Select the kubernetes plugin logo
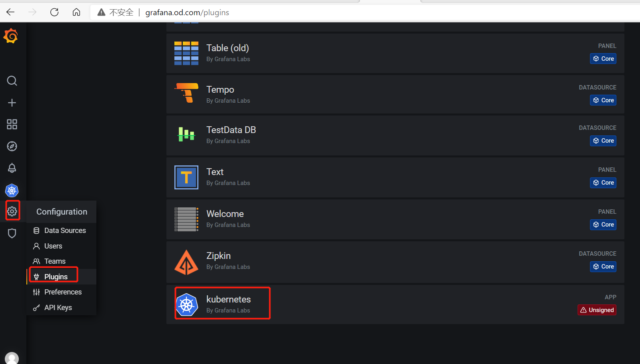Viewport: 640px width, 364px height. (x=187, y=305)
